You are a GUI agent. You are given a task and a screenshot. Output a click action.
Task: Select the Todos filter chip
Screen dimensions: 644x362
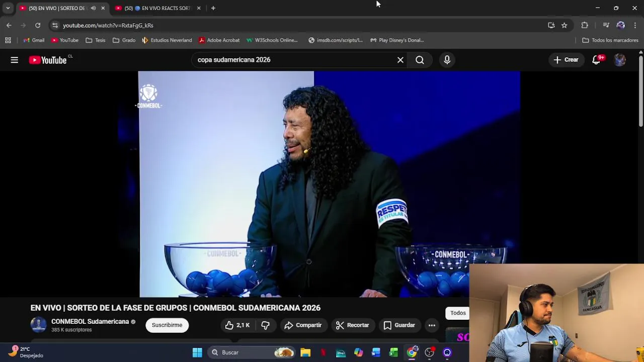(x=457, y=313)
